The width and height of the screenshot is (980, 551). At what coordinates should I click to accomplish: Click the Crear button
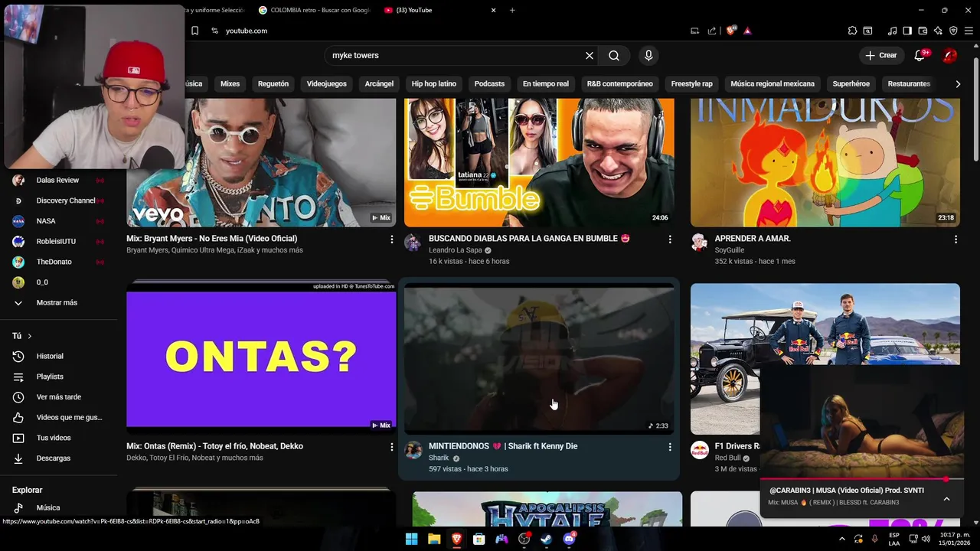[880, 55]
